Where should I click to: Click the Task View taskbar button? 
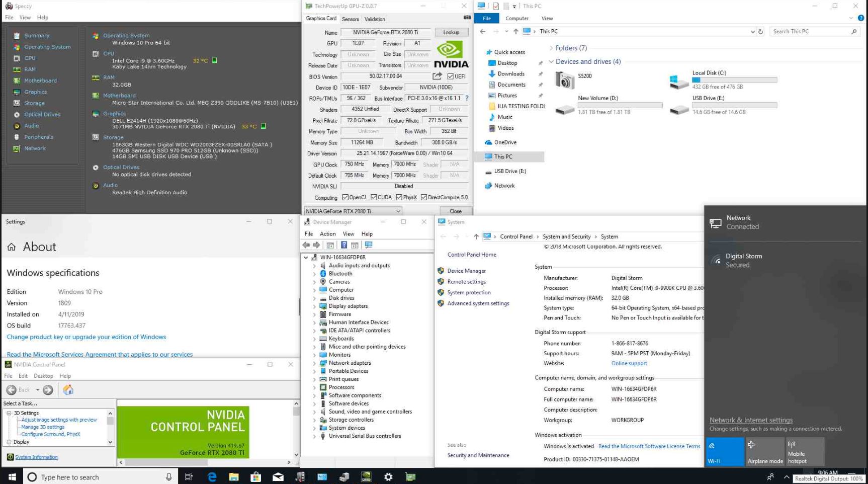point(189,477)
